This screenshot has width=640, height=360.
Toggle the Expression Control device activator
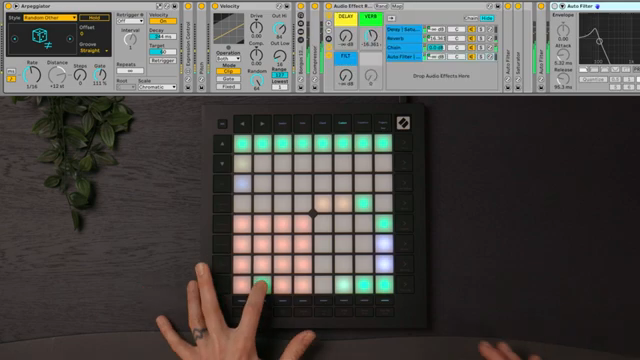pos(188,6)
